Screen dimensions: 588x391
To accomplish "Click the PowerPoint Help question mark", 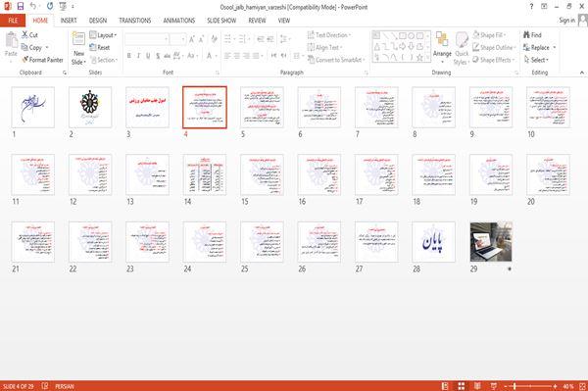I will pos(531,7).
